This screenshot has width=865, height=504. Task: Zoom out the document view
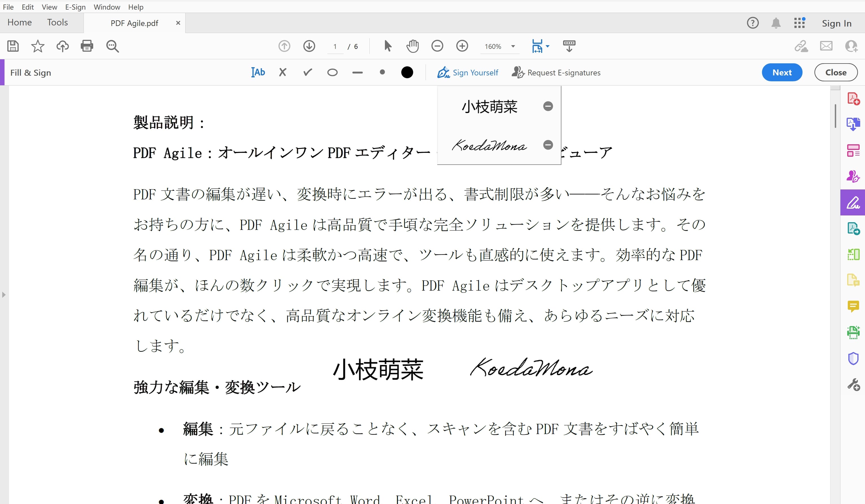437,46
